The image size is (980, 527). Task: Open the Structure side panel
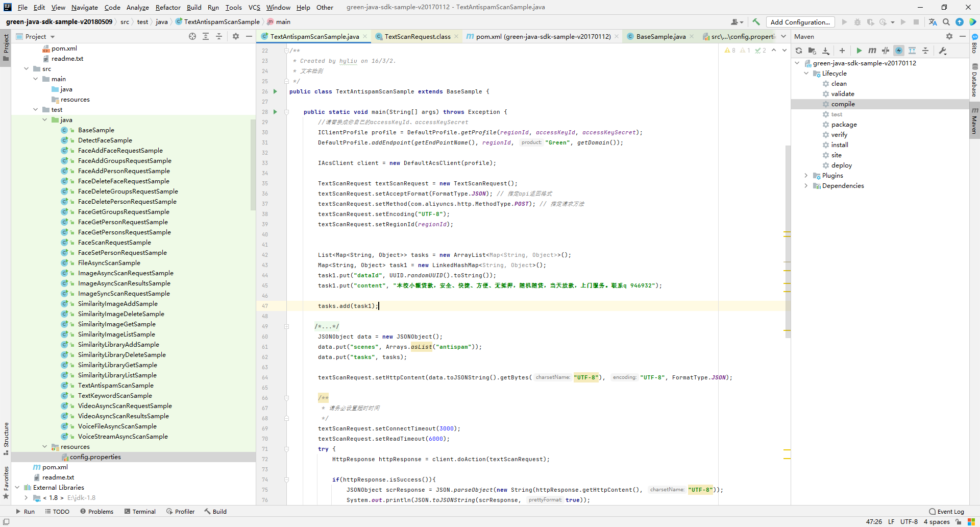click(6, 438)
